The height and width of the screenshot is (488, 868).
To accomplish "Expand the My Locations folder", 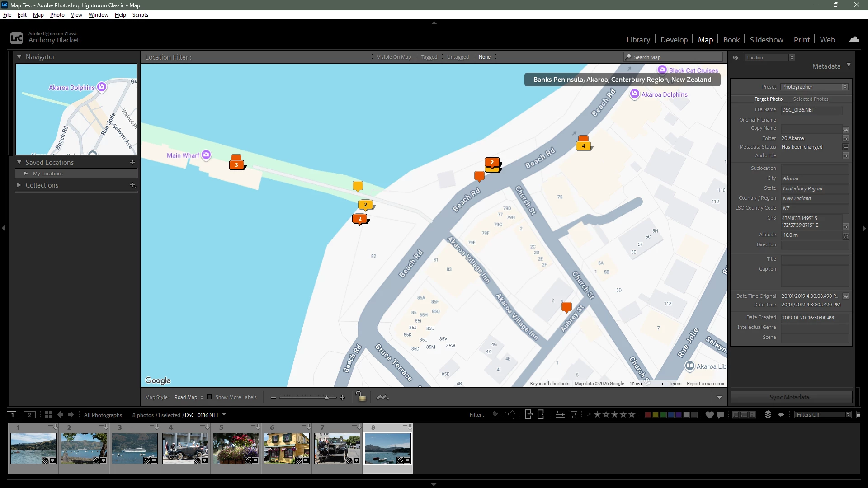I will pyautogui.click(x=26, y=174).
